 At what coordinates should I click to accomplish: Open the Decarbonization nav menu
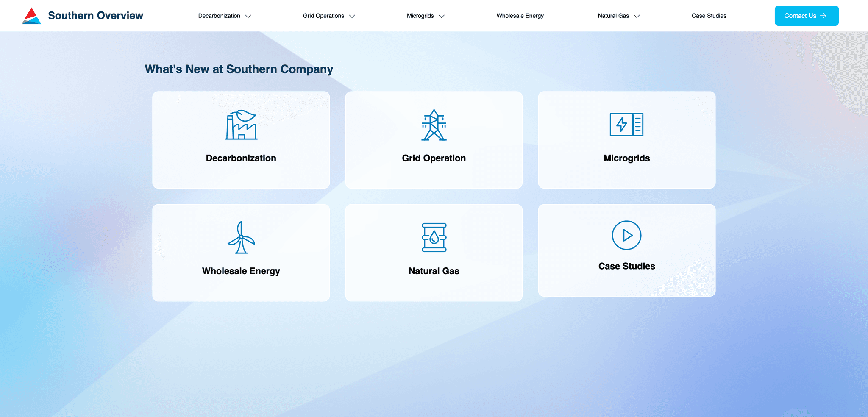coord(219,16)
